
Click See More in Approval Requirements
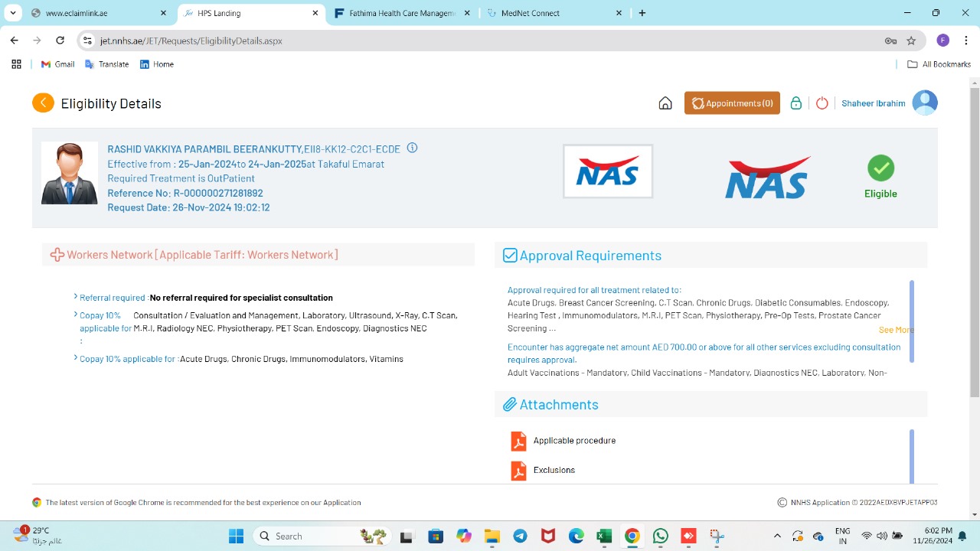[896, 330]
